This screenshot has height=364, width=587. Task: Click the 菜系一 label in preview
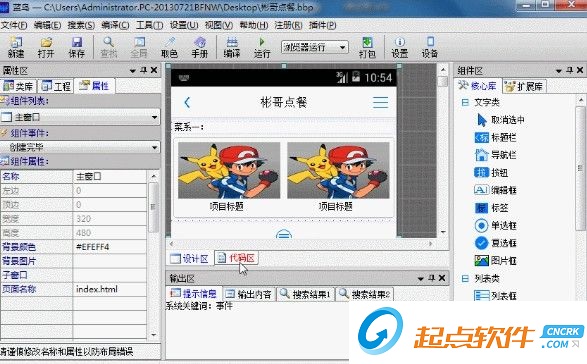tap(189, 127)
